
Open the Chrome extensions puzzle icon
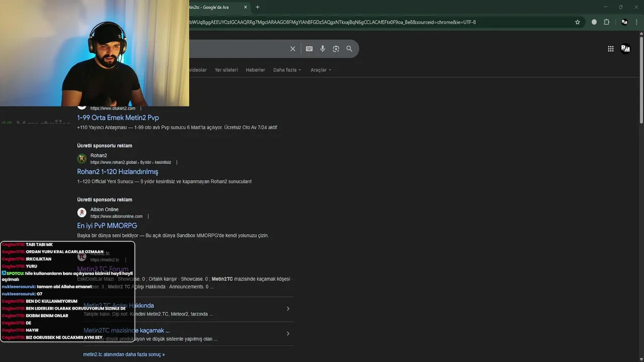(606, 22)
